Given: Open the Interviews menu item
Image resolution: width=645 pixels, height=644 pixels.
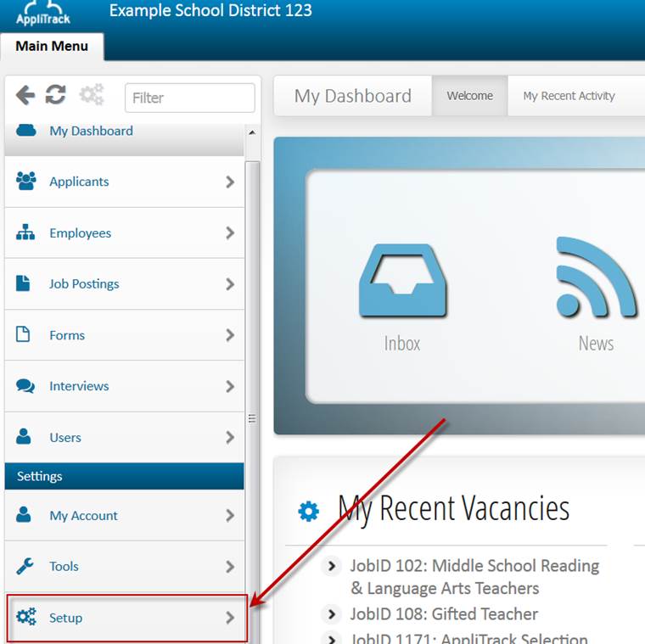Looking at the screenshot, I should click(124, 386).
